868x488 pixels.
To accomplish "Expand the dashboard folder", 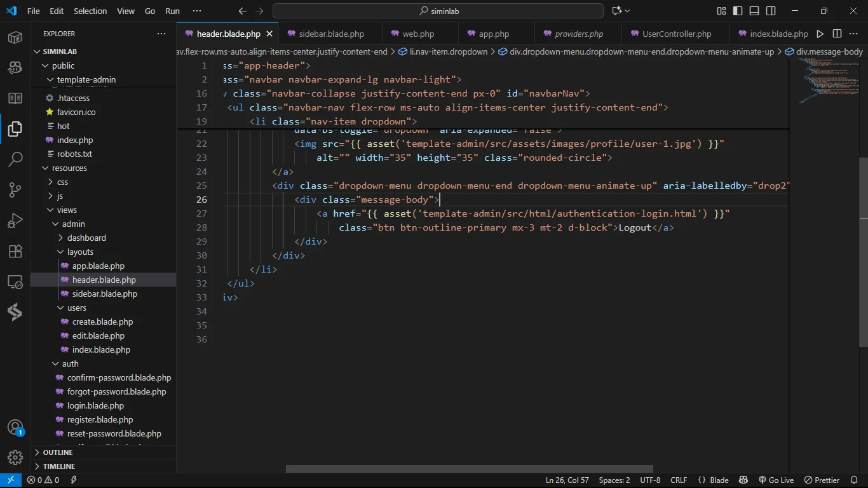I will 86,238.
